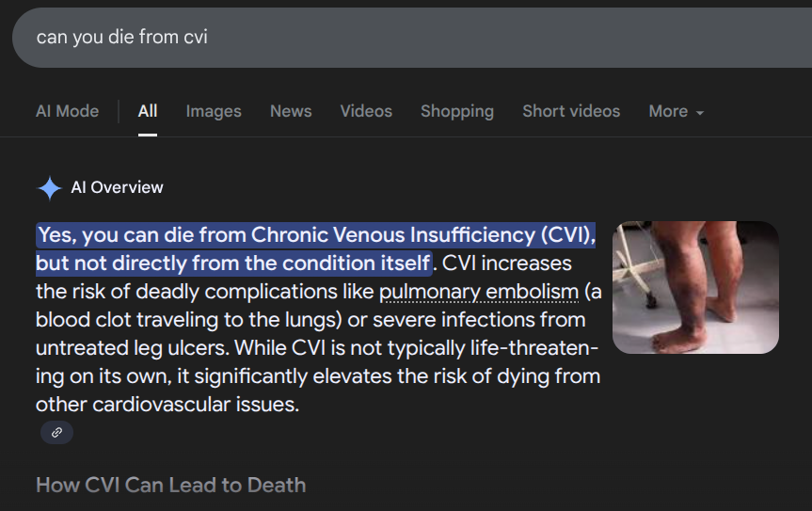The height and width of the screenshot is (511, 812).
Task: Open the Shopping results tab
Action: pos(457,111)
